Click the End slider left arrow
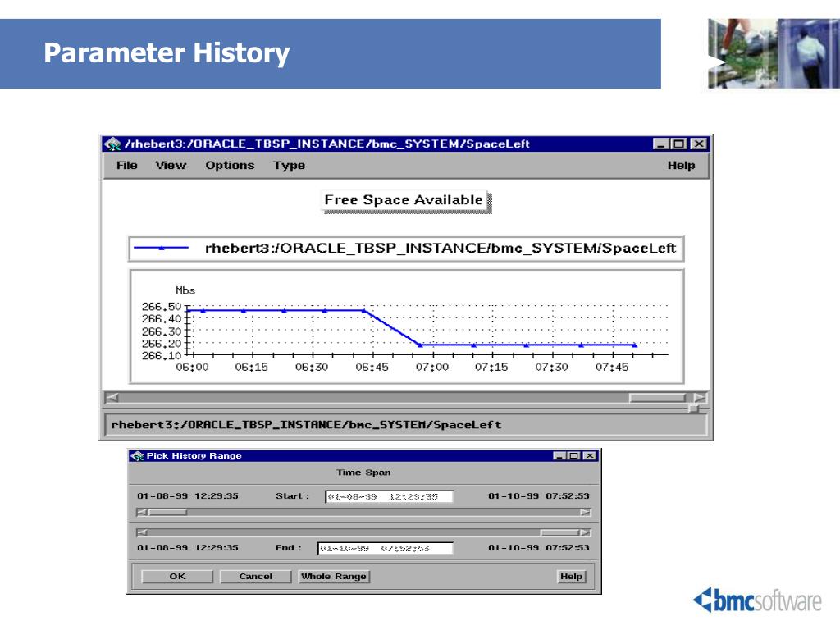Viewport: 840px width, 630px height. [x=142, y=532]
